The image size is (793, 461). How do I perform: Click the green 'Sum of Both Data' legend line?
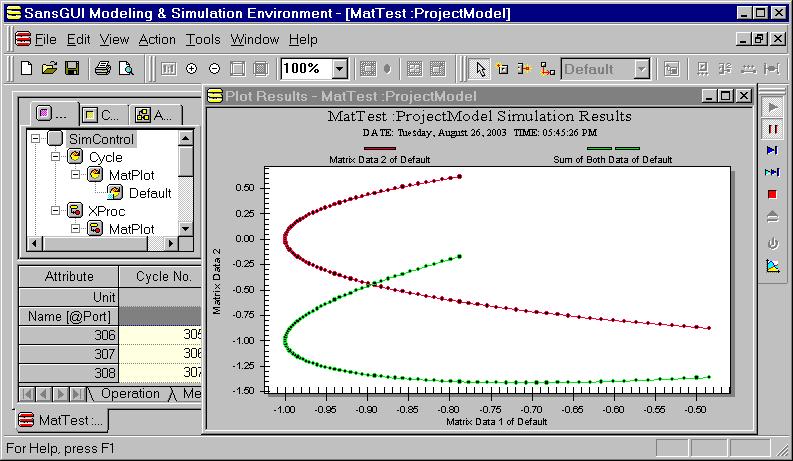tap(613, 149)
